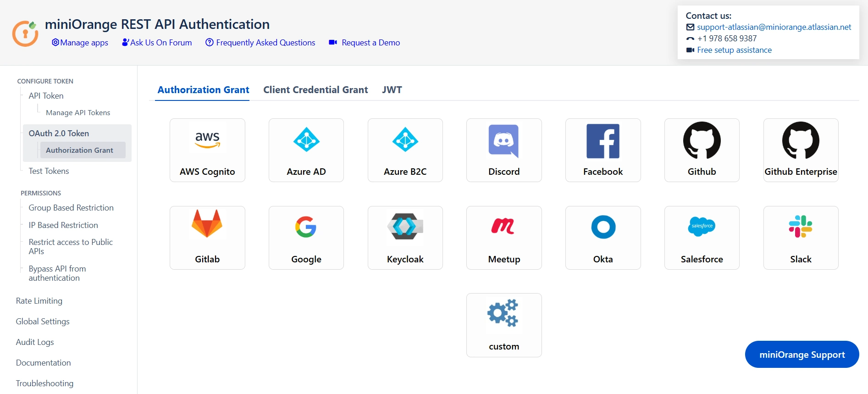868x394 pixels.
Task: Choose the Google provider icon
Action: 306,227
